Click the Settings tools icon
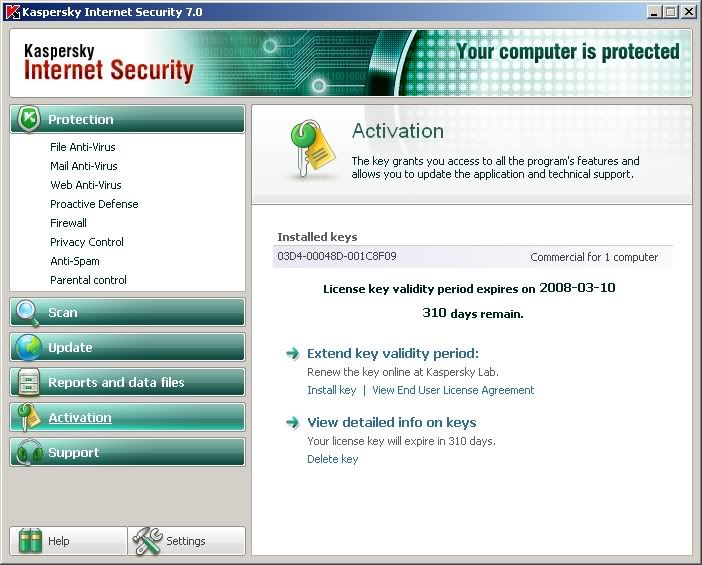 (147, 541)
